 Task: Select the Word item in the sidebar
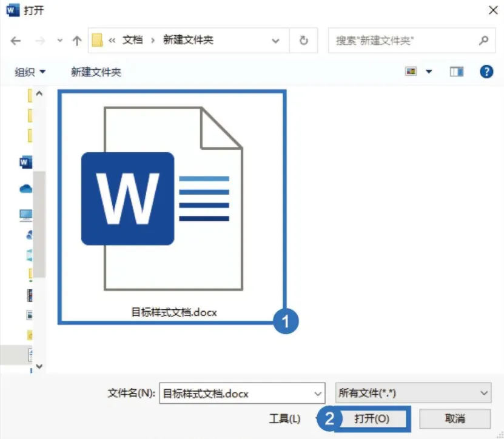click(25, 163)
